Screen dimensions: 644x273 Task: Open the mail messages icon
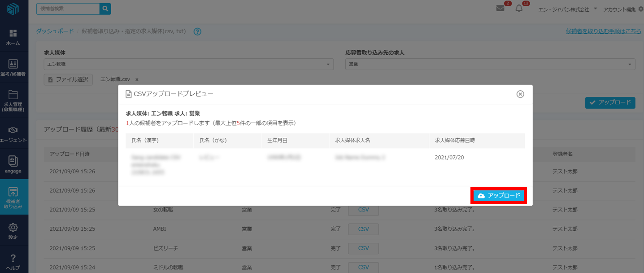tap(500, 9)
